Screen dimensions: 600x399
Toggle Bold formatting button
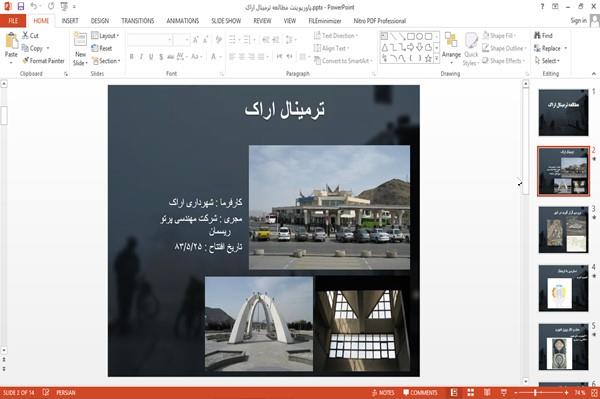(x=132, y=57)
